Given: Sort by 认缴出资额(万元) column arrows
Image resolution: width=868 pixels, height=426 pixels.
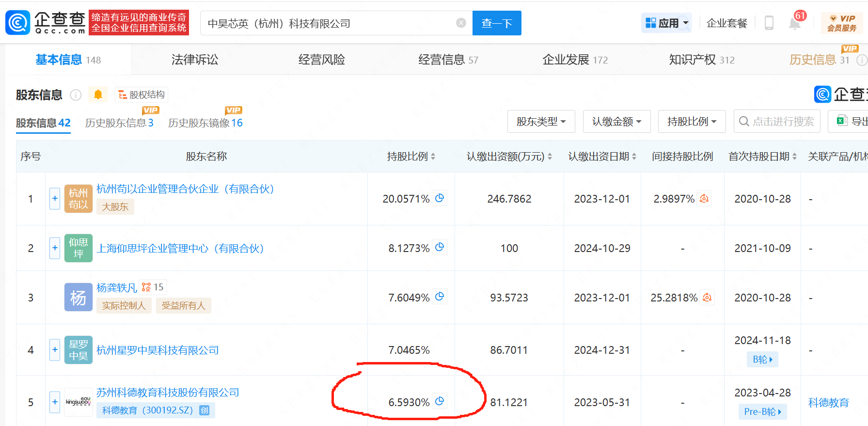Looking at the screenshot, I should (550, 157).
